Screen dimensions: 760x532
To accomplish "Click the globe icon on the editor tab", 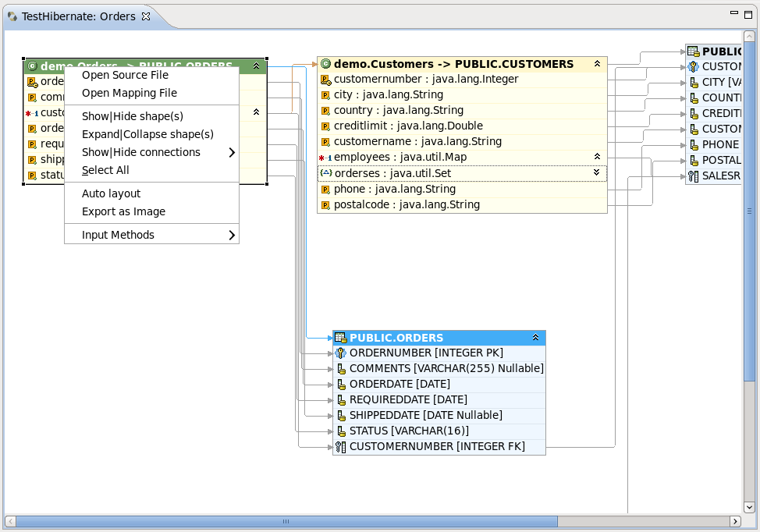I will point(12,15).
